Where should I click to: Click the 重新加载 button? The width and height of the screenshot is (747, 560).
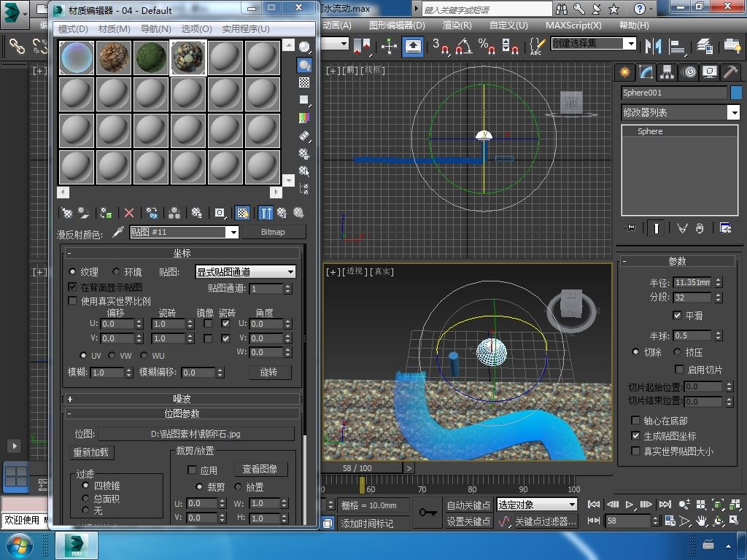pyautogui.click(x=91, y=452)
